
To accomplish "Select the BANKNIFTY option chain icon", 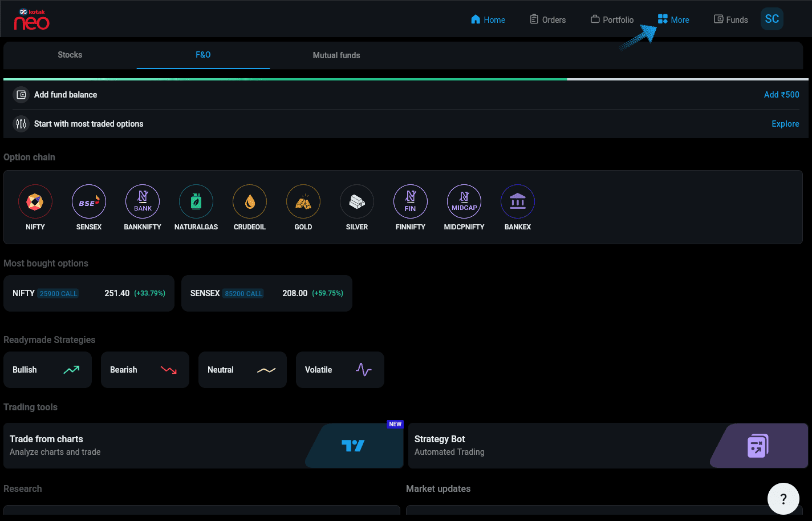I will click(143, 202).
